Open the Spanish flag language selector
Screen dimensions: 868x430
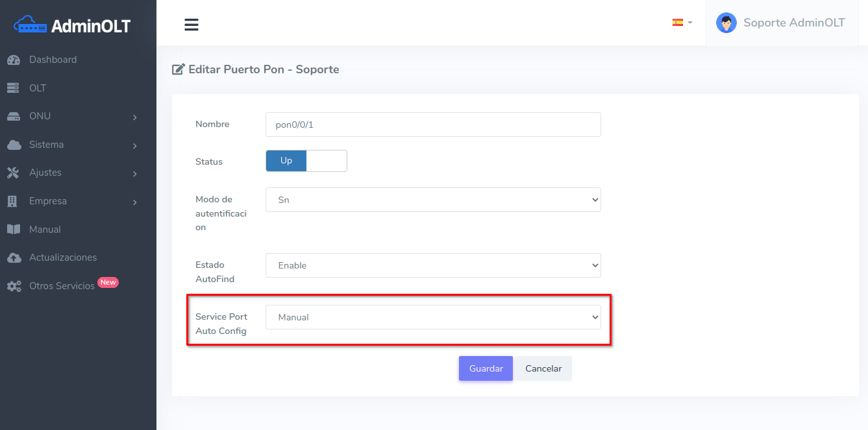pyautogui.click(x=682, y=23)
